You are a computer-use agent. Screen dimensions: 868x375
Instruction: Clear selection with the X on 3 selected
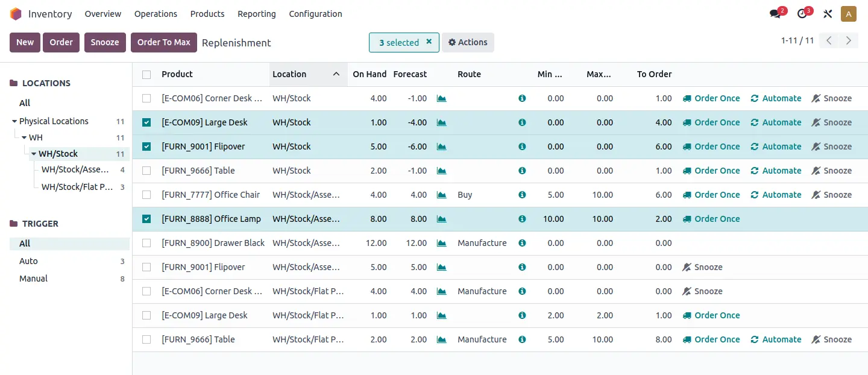click(429, 42)
